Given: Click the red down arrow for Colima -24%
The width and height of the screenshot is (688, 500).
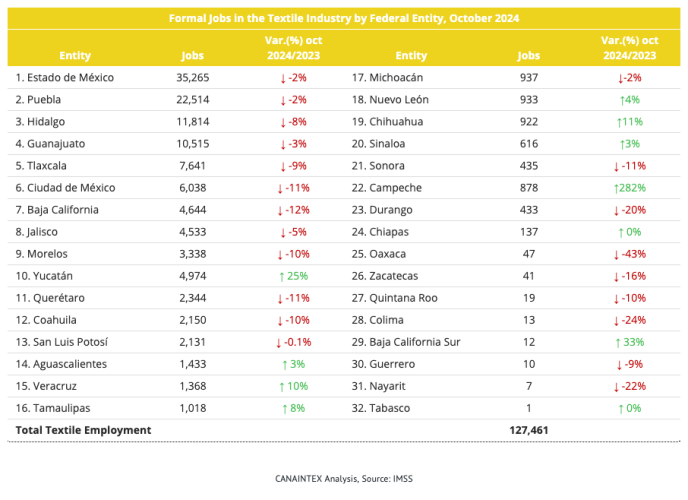Looking at the screenshot, I should (x=616, y=321).
